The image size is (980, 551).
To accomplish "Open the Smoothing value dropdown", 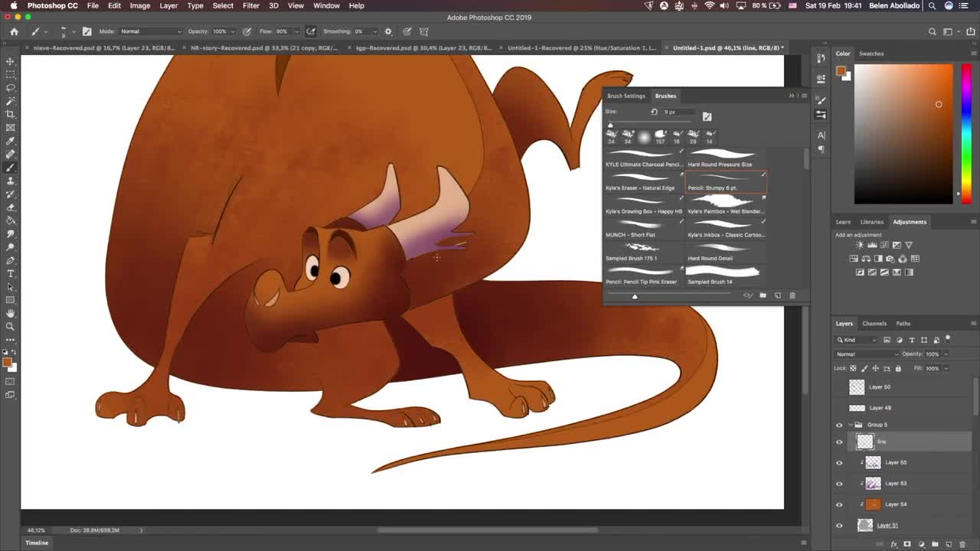I will pos(376,31).
